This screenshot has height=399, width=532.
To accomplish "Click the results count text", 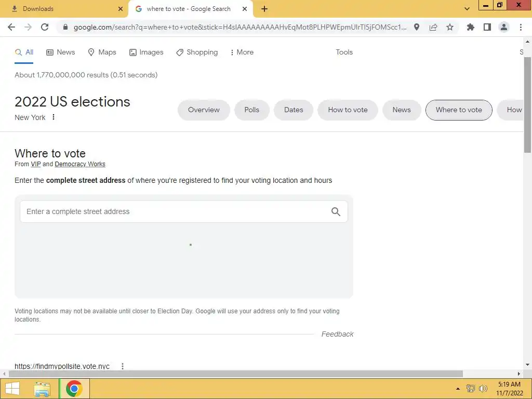I will coord(86,75).
